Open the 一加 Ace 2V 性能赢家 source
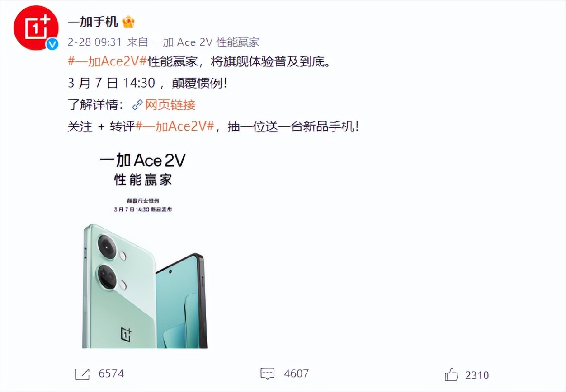 tap(205, 42)
